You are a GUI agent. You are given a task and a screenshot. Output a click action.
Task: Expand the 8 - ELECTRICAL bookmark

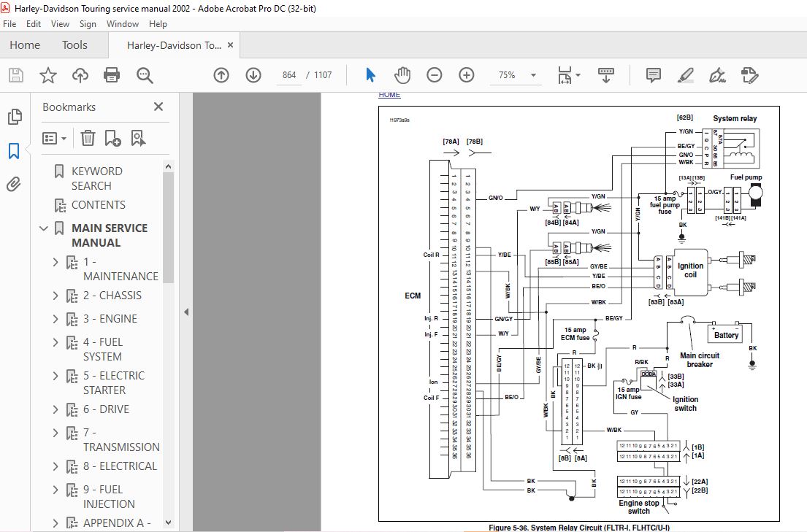56,466
